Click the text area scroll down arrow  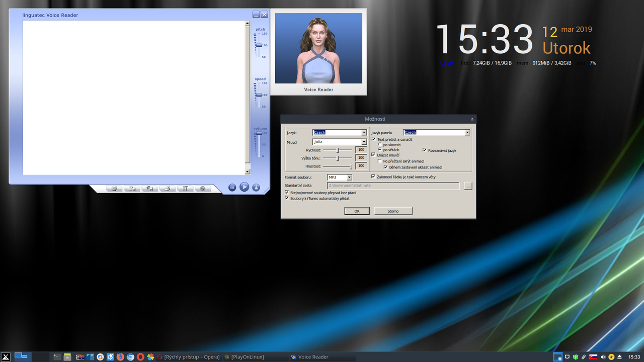pyautogui.click(x=248, y=172)
